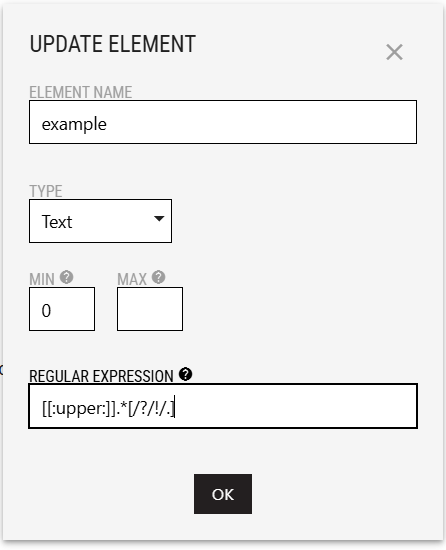The height and width of the screenshot is (550, 446).
Task: Focus the Regular Expression text field
Action: click(223, 406)
